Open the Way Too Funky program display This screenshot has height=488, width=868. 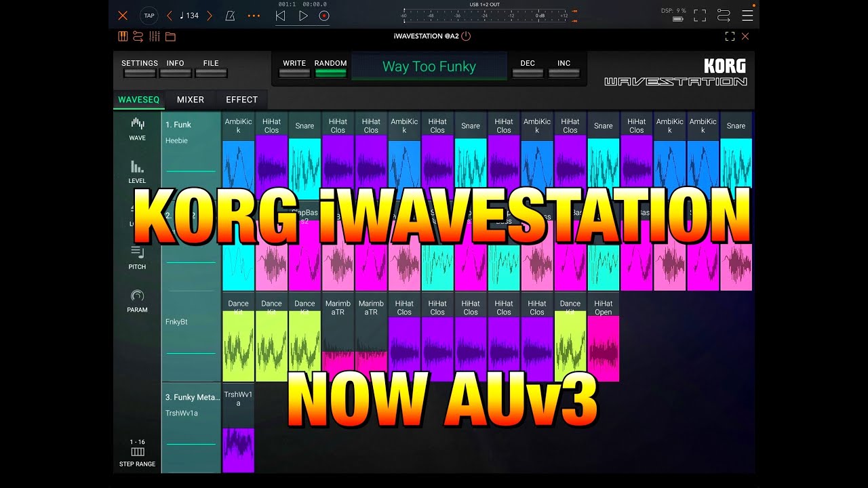pyautogui.click(x=429, y=67)
